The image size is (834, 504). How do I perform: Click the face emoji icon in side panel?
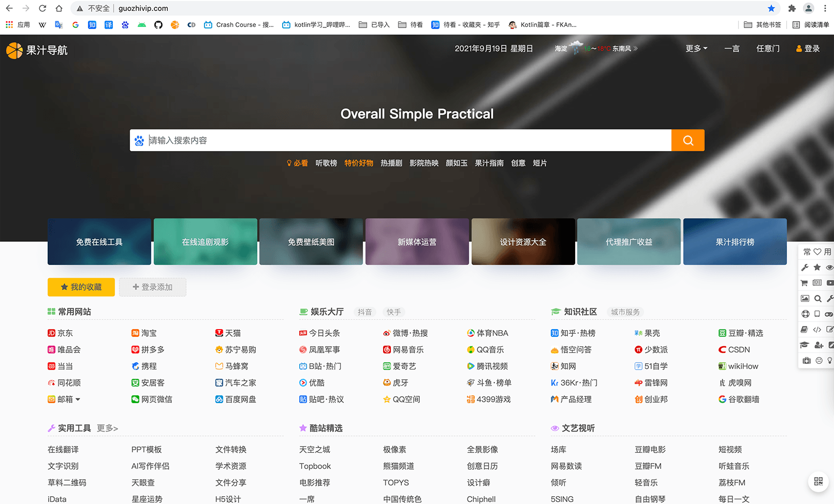818,360
